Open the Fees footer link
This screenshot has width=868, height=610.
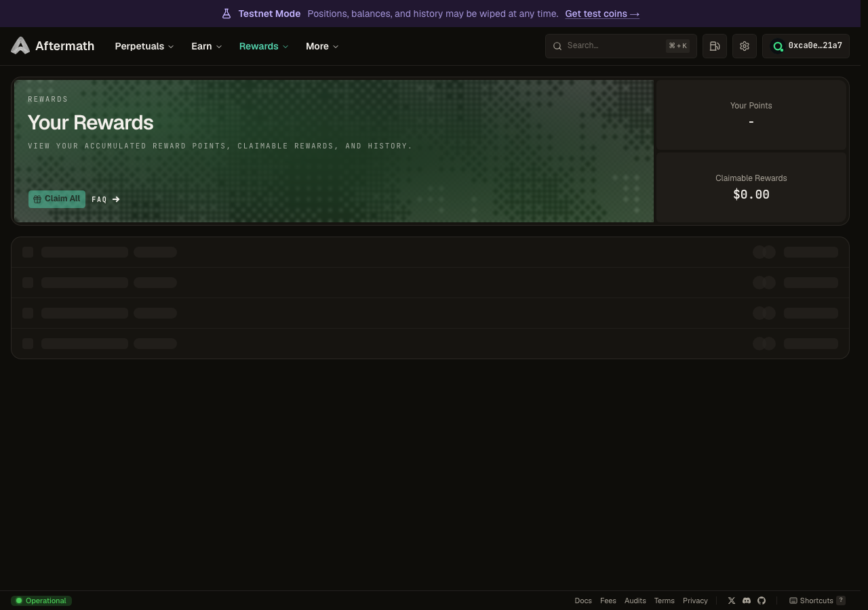coord(608,601)
